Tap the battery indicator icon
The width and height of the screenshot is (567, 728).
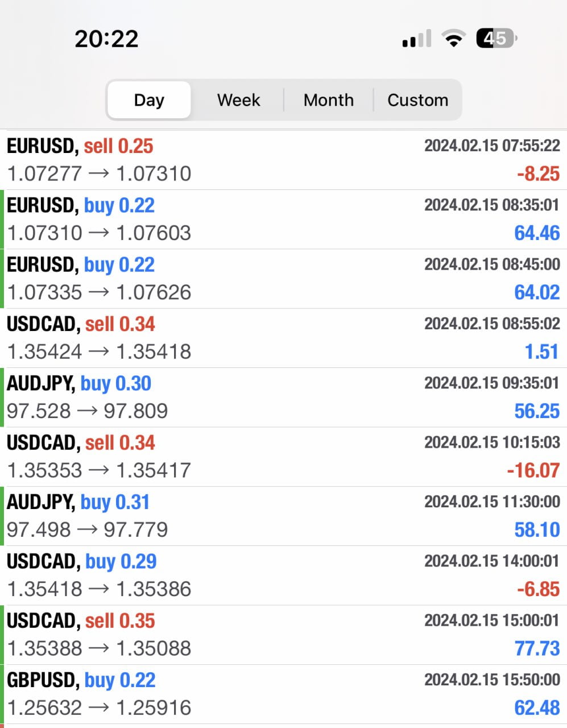coord(496,39)
